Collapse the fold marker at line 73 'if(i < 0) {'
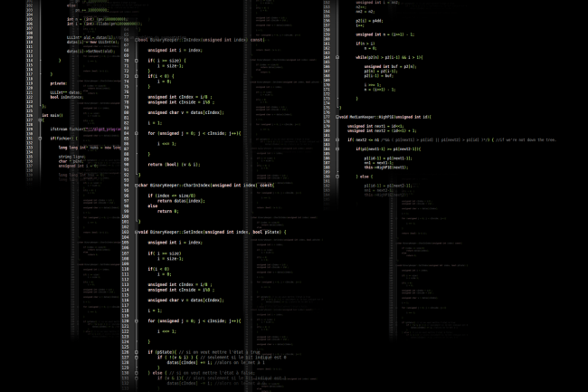This screenshot has height=392, width=588. pyautogui.click(x=137, y=76)
